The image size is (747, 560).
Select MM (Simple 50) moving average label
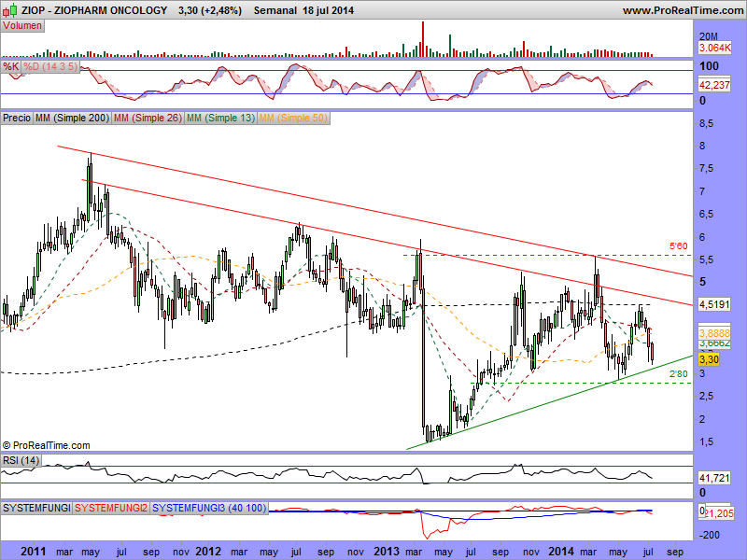pos(293,118)
